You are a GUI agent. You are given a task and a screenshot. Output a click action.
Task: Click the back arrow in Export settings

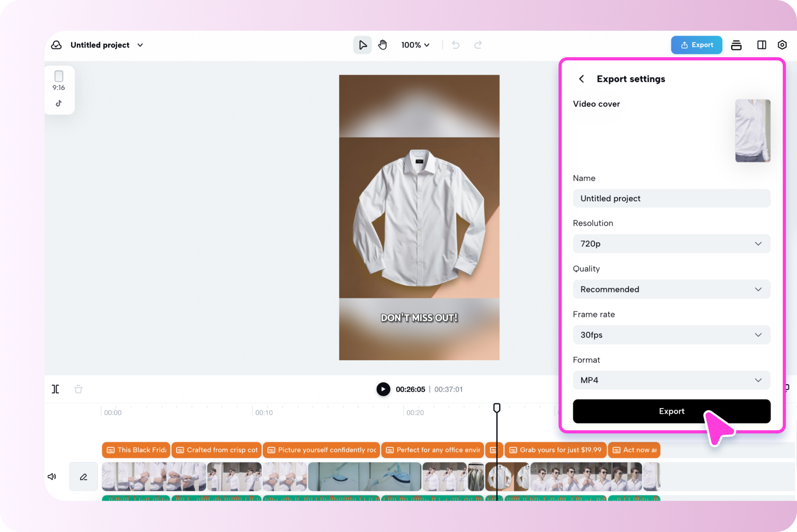[x=581, y=78]
